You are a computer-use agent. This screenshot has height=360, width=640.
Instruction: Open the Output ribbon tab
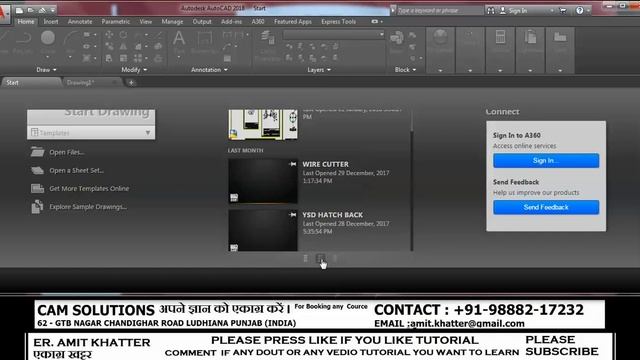pos(202,22)
